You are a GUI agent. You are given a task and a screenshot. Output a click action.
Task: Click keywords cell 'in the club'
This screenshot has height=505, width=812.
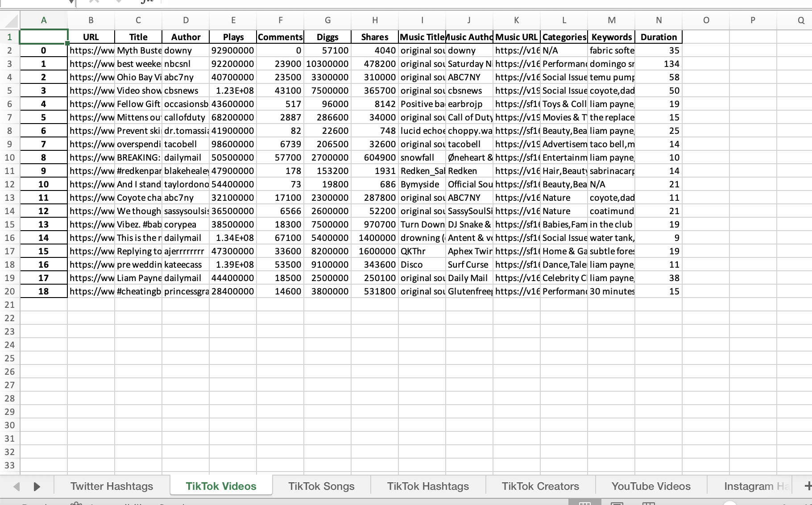[611, 224]
